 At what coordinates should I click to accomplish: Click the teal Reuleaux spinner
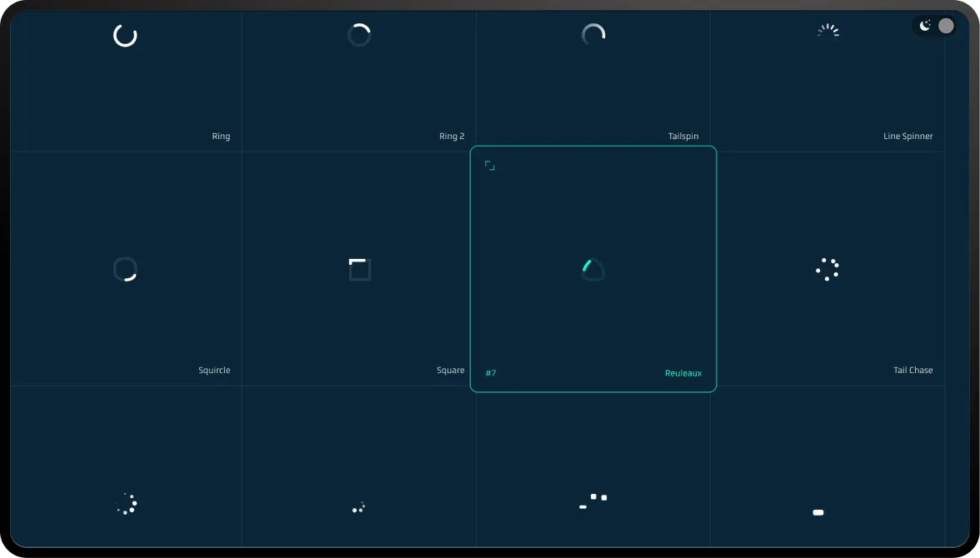click(593, 270)
